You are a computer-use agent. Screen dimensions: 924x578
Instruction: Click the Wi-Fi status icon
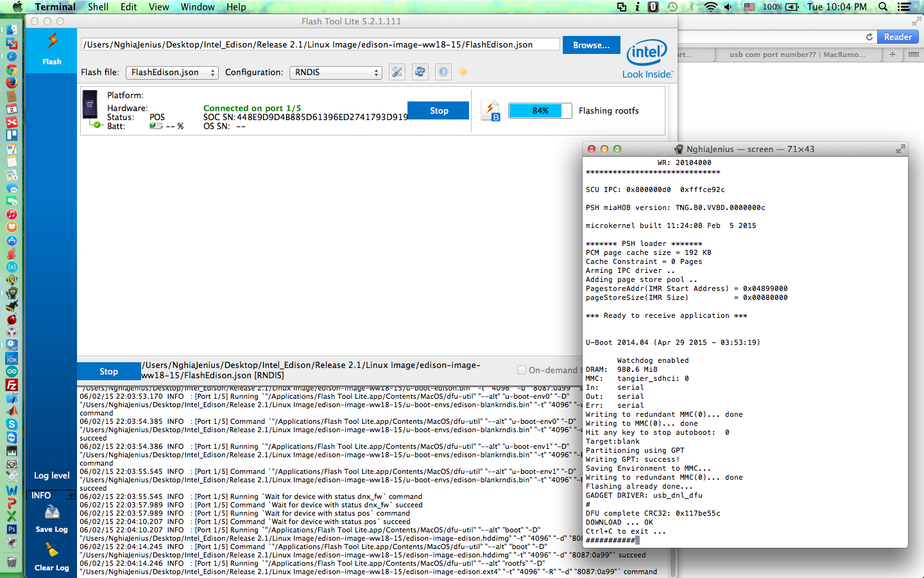tap(710, 7)
